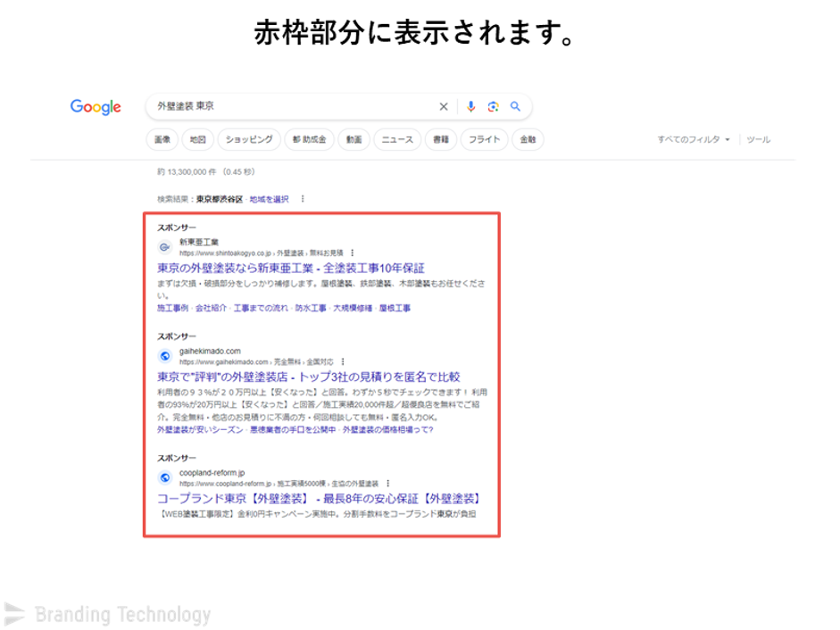Open the すべてのフィルタ dropdown
This screenshot has height=630, width=840.
click(x=694, y=139)
